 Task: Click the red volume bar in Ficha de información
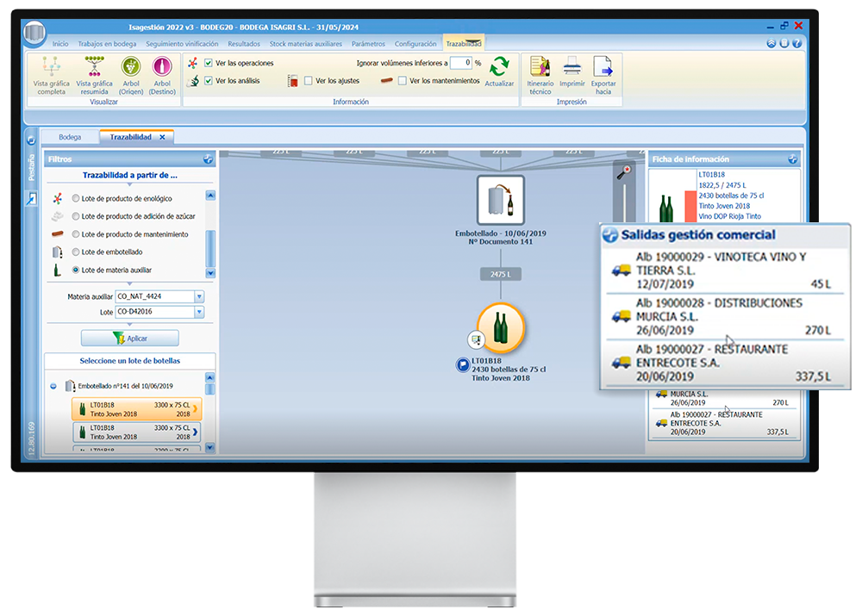pos(690,206)
